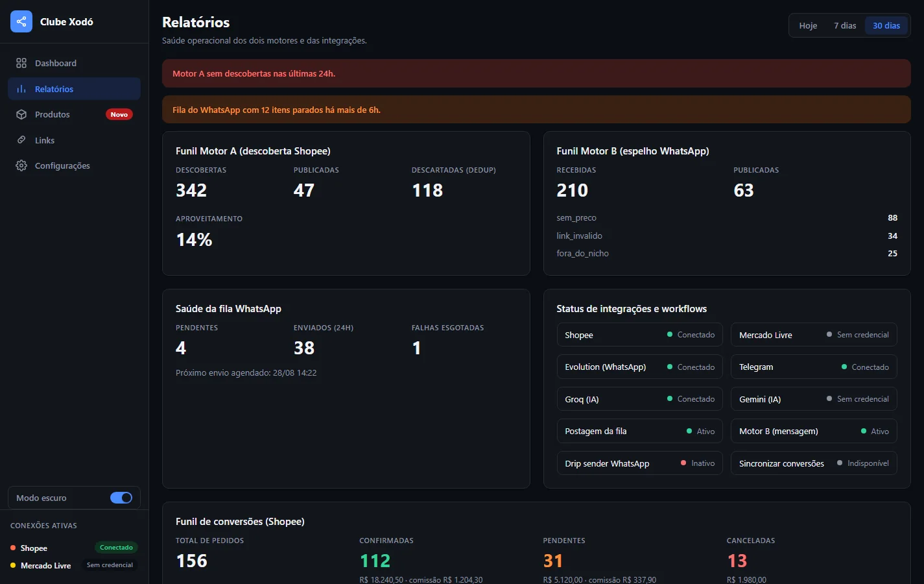924x584 pixels.
Task: Open Configurações in the sidebar
Action: [x=74, y=165]
